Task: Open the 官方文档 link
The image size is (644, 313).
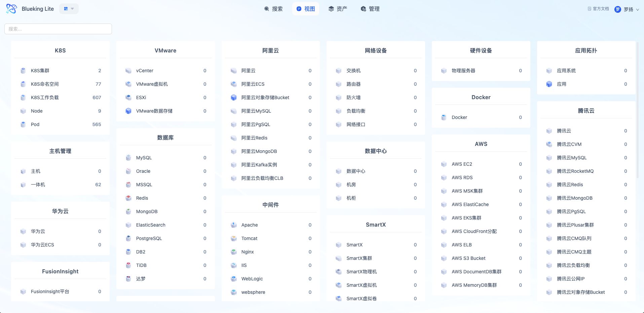Action: click(x=598, y=9)
